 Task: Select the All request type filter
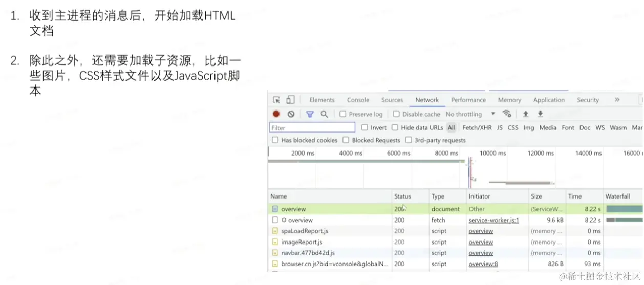(451, 127)
